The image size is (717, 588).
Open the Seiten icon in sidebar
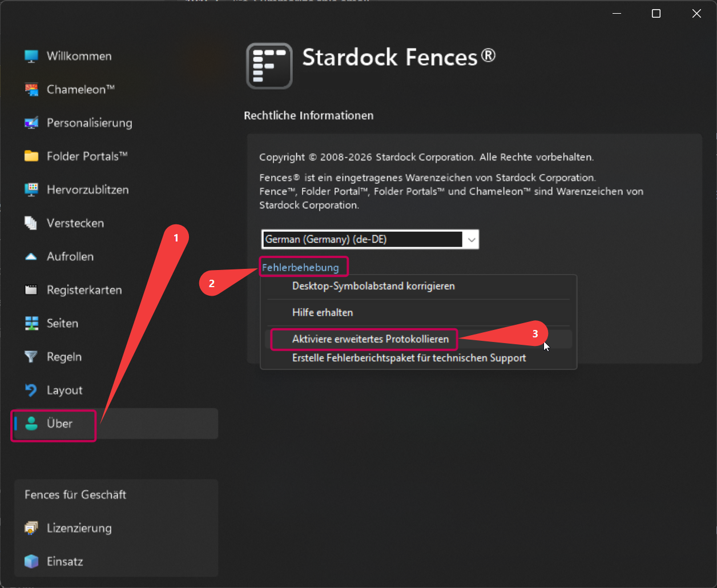pyautogui.click(x=31, y=324)
